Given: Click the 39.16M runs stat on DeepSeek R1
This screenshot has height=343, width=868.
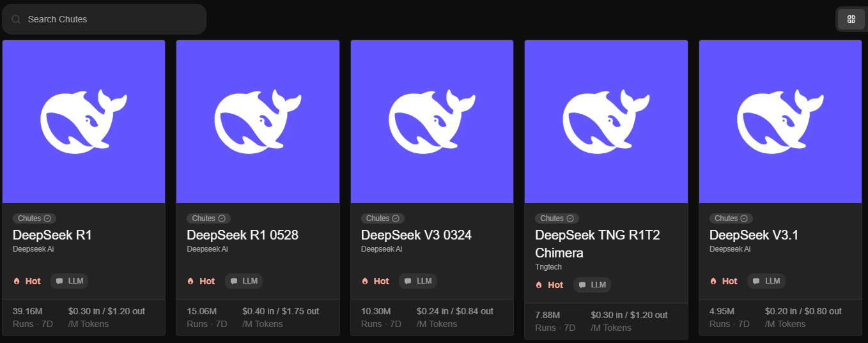Looking at the screenshot, I should pyautogui.click(x=27, y=311).
